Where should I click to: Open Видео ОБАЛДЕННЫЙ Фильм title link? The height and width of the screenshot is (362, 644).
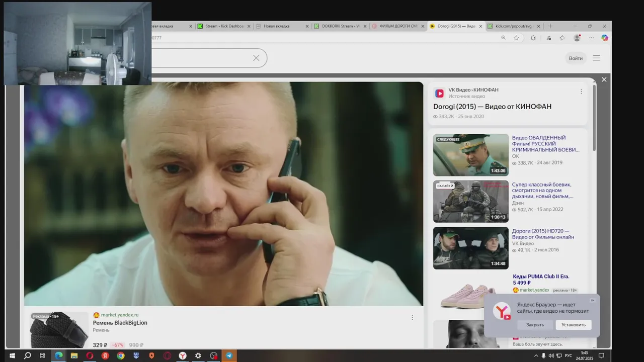(x=546, y=144)
